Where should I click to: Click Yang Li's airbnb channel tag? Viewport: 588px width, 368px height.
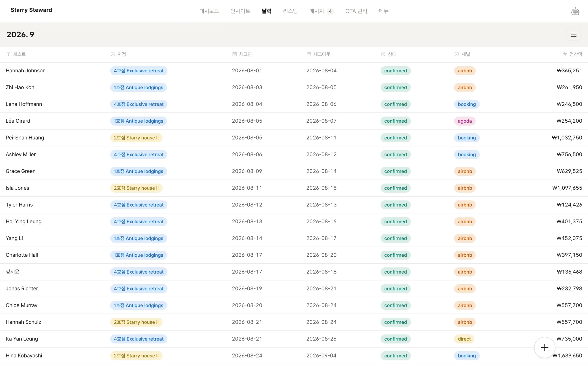[x=465, y=238]
